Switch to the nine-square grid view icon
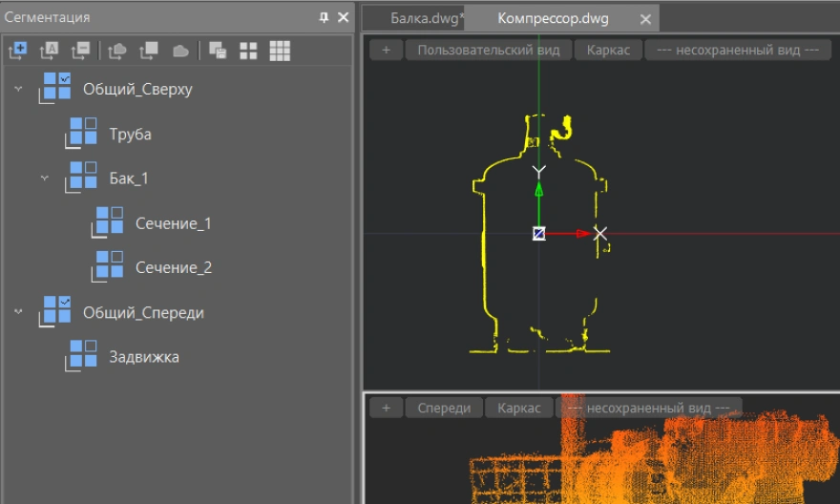This screenshot has width=840, height=504. click(280, 52)
